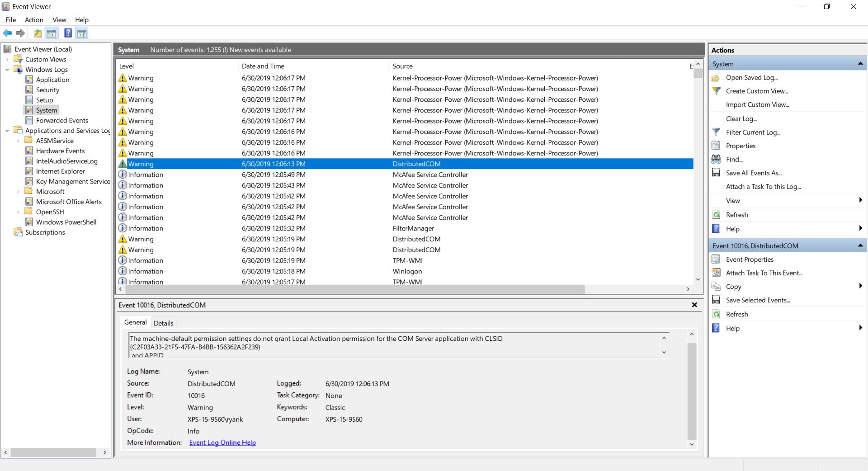The width and height of the screenshot is (868, 471).
Task: Collapse the Windows Logs tree node
Action: pos(7,70)
